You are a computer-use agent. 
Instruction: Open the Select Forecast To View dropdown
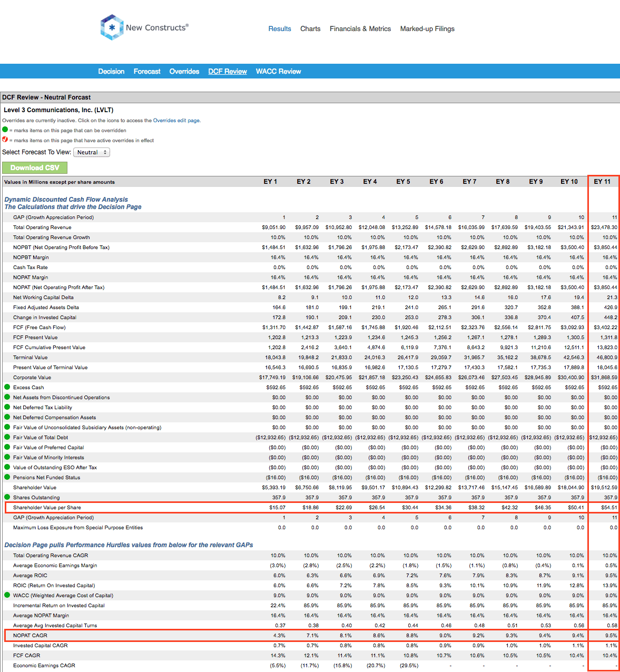point(92,152)
